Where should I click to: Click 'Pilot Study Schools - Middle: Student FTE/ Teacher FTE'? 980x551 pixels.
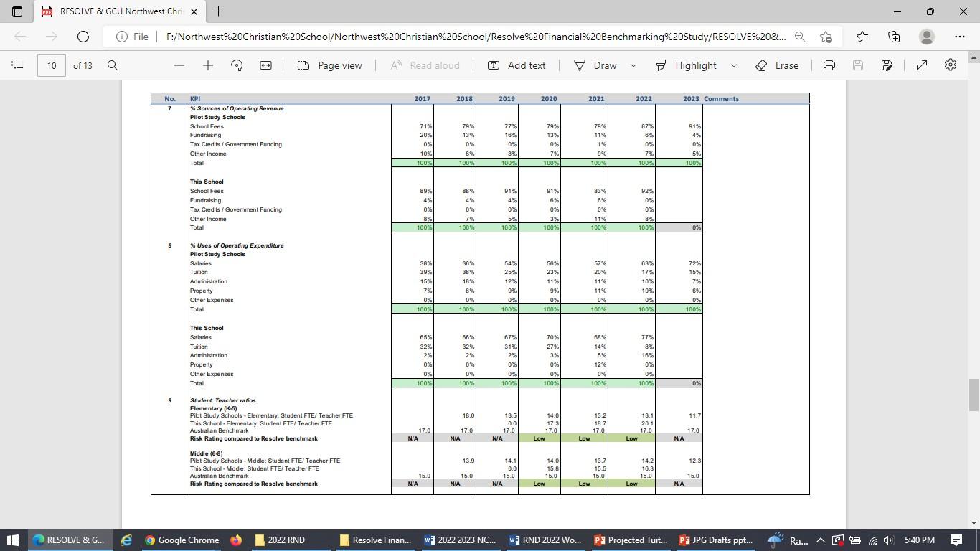point(265,461)
